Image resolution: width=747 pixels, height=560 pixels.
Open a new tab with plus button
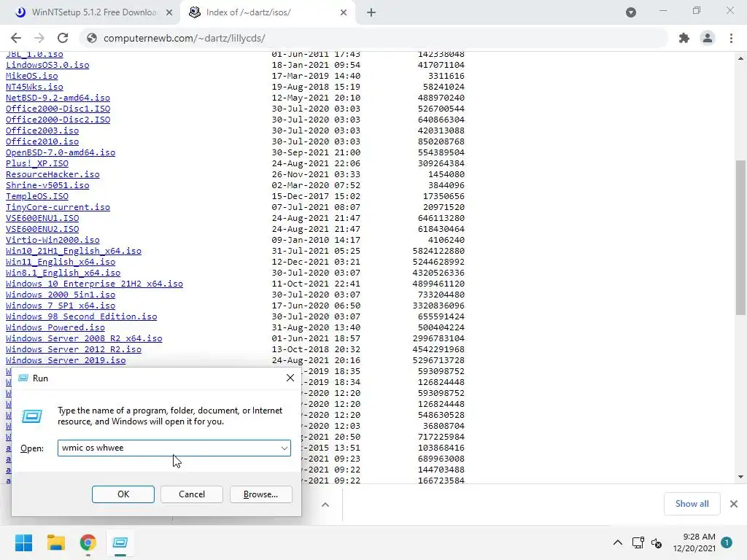(x=371, y=12)
